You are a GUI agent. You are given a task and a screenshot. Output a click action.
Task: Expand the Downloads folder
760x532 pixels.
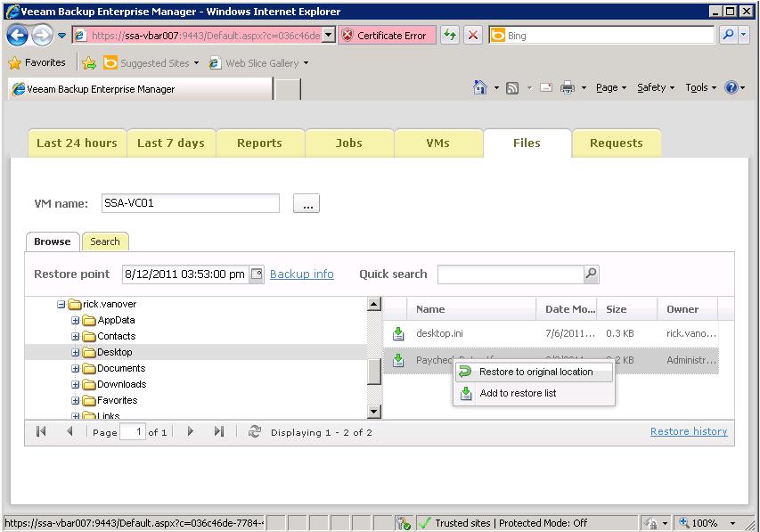[75, 385]
